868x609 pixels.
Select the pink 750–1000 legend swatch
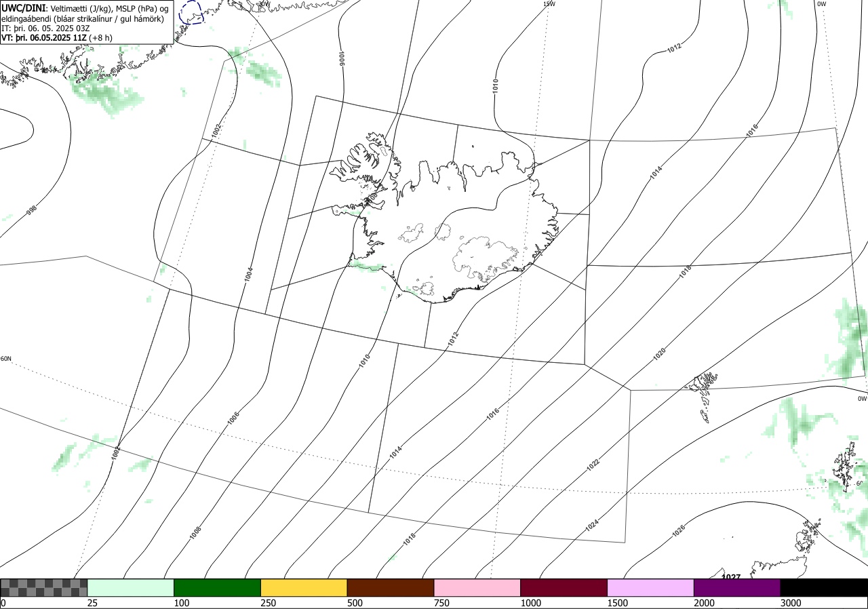point(477,587)
